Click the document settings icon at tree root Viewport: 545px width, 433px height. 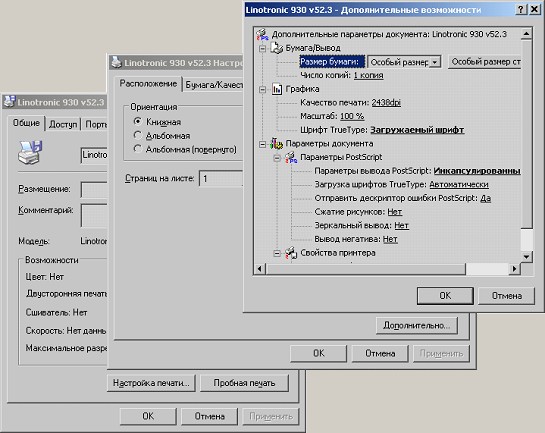pos(262,34)
